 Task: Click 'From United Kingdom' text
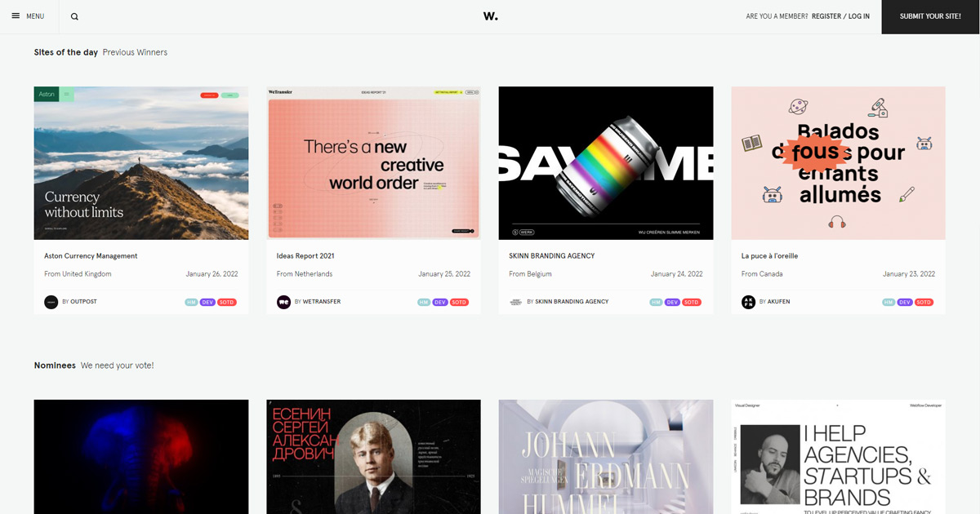click(78, 274)
